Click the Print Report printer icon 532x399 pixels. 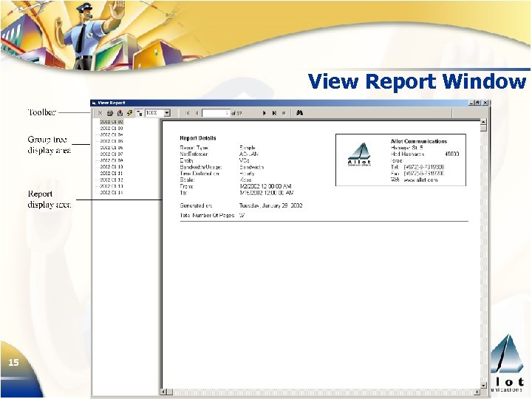[110, 113]
